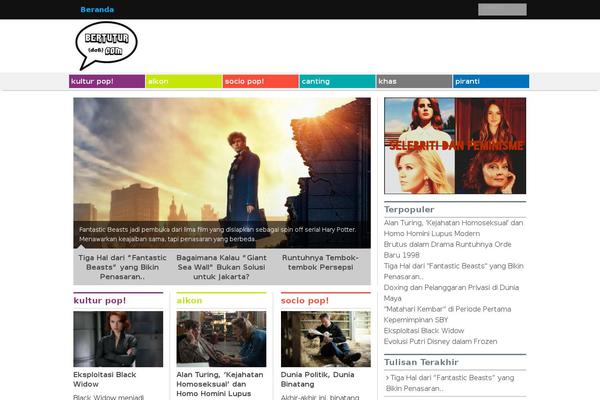Open the Selebriti dan Feminisme banner

455,146
